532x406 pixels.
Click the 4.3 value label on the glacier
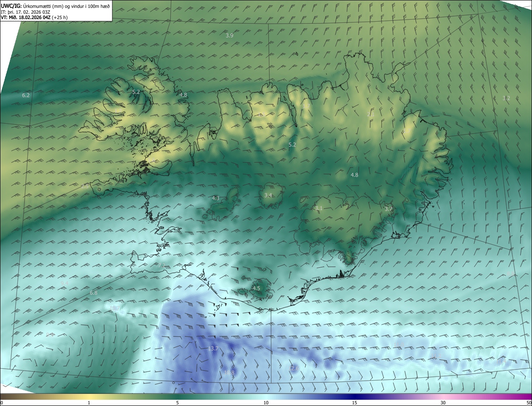point(216,198)
